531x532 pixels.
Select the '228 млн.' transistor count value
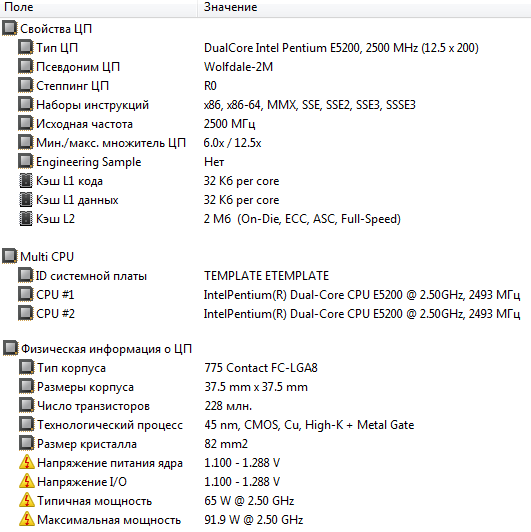228,406
